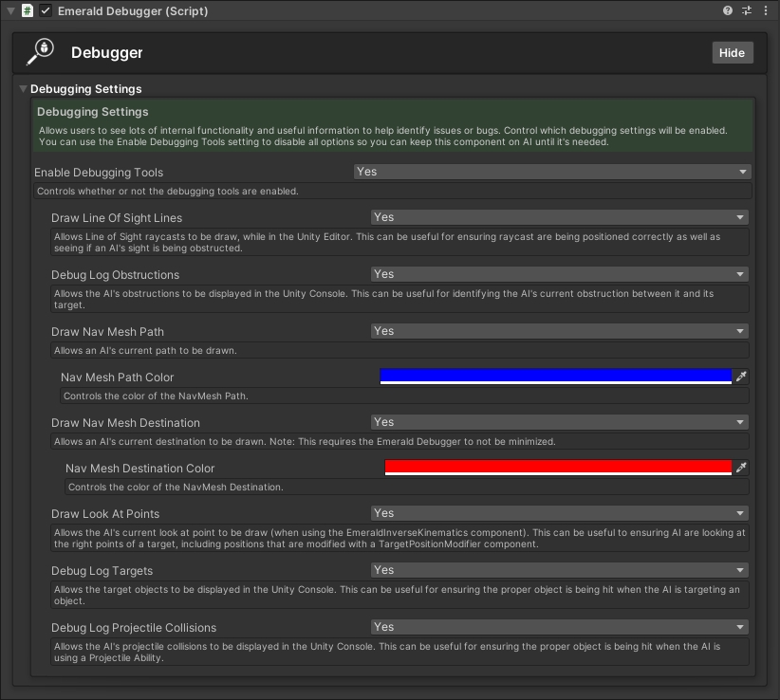The image size is (780, 700).
Task: Disable the Emerald Debugger component checkbox
Action: tap(46, 10)
